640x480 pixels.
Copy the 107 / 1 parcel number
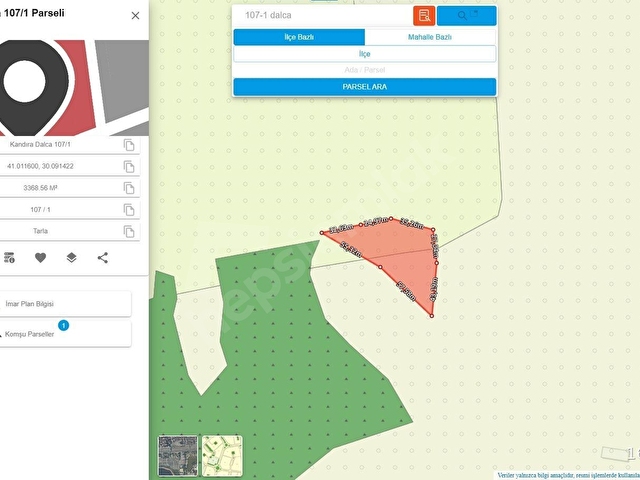click(x=129, y=210)
